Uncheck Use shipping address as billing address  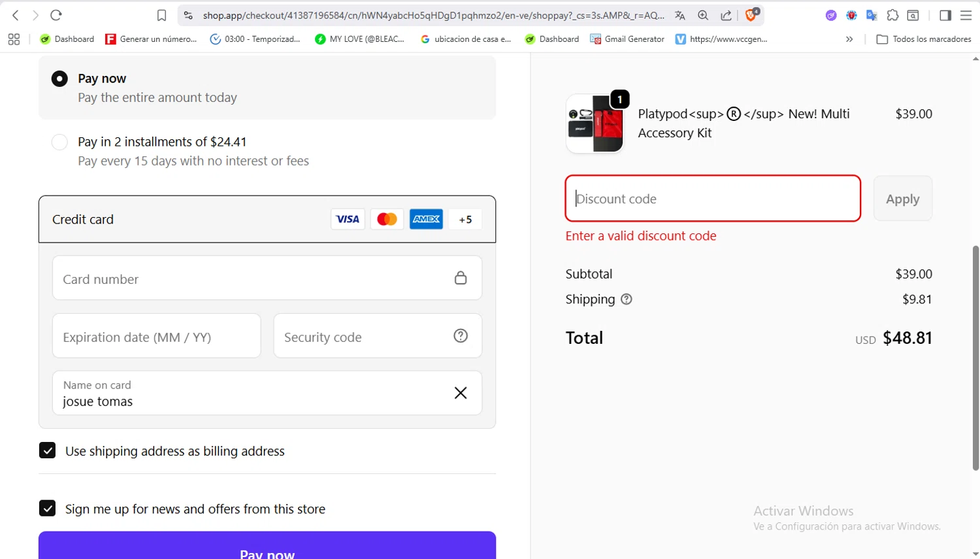point(47,450)
